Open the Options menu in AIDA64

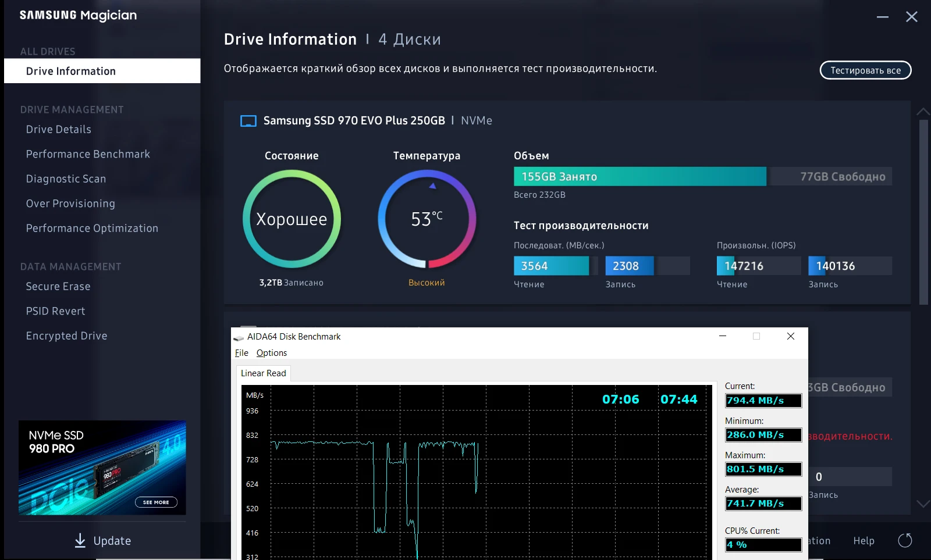point(272,353)
